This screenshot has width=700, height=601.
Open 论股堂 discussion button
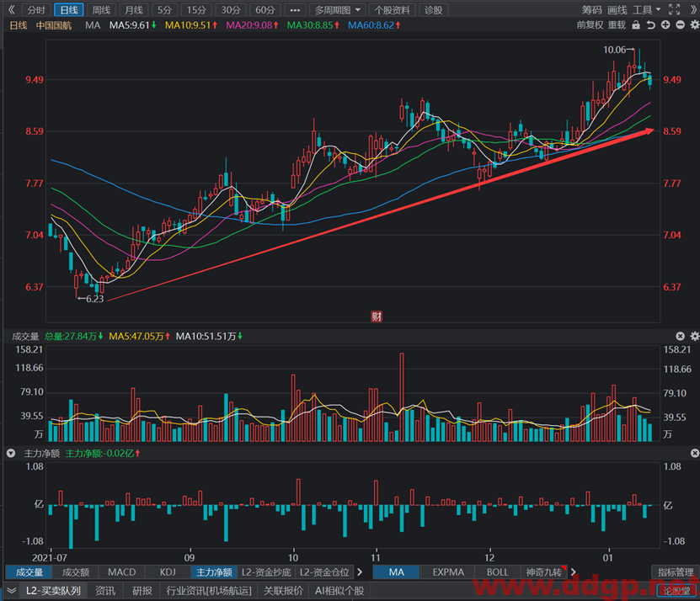(676, 591)
